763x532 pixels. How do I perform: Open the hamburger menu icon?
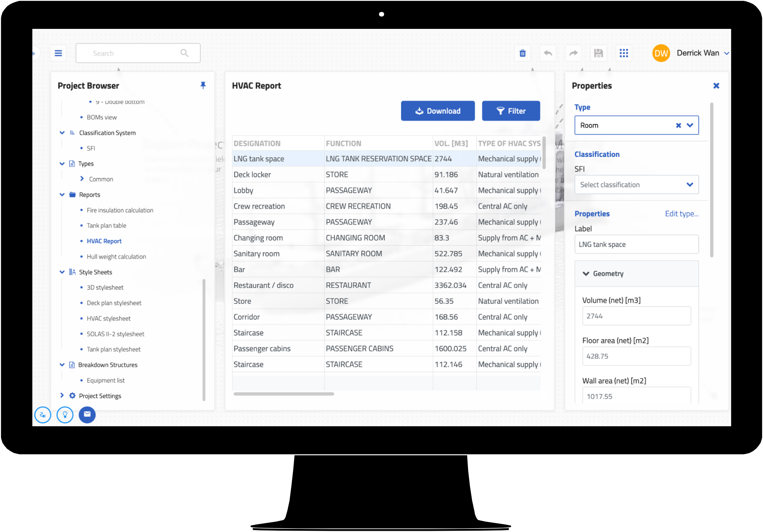click(58, 53)
